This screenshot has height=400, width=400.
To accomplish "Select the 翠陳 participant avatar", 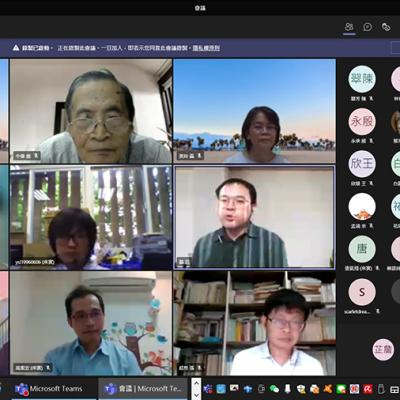I will pyautogui.click(x=362, y=79).
